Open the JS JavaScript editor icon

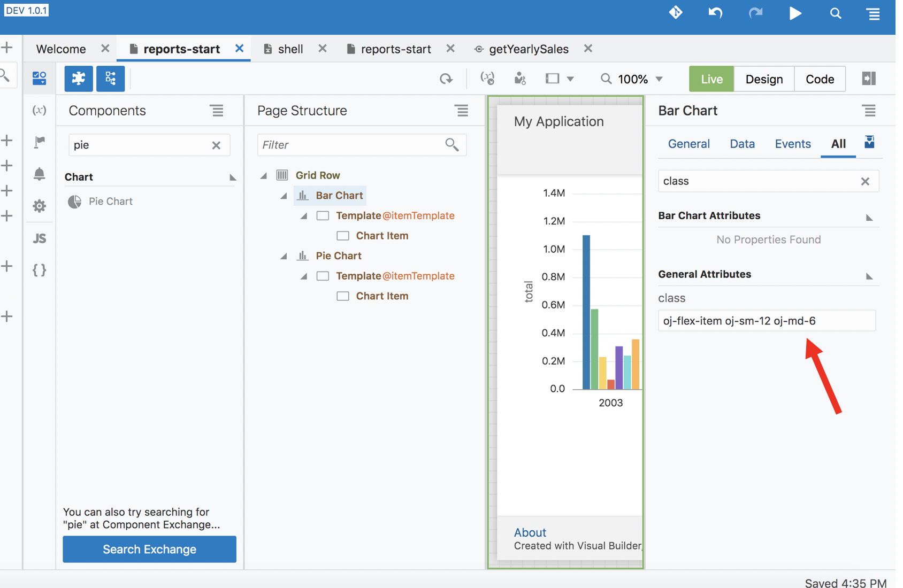[x=39, y=238]
